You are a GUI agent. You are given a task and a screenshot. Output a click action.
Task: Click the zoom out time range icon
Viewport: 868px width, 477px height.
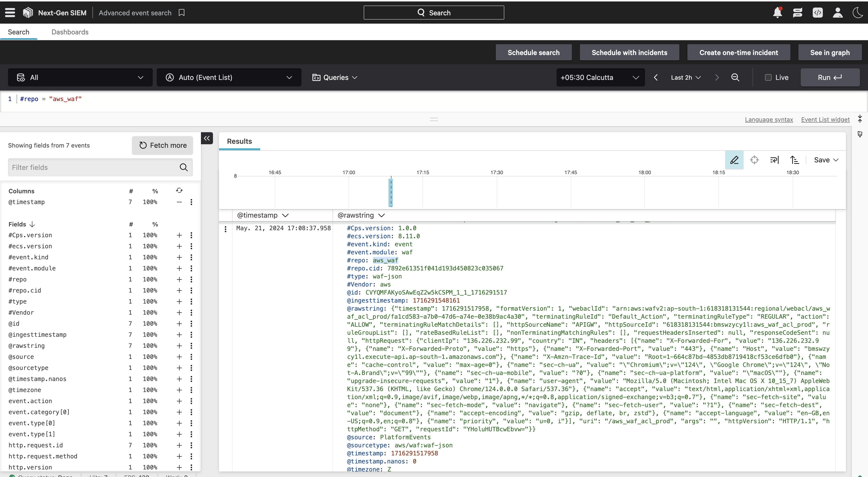(735, 78)
